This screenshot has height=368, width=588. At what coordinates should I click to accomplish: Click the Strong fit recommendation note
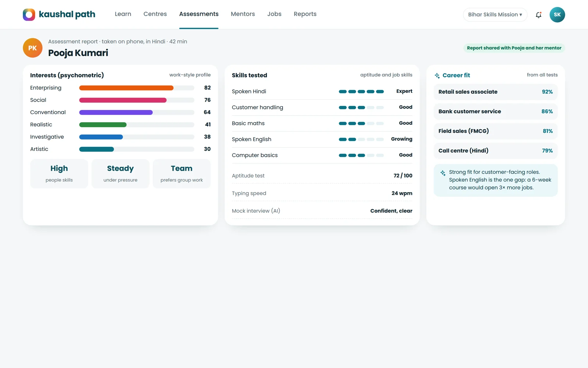(x=495, y=180)
